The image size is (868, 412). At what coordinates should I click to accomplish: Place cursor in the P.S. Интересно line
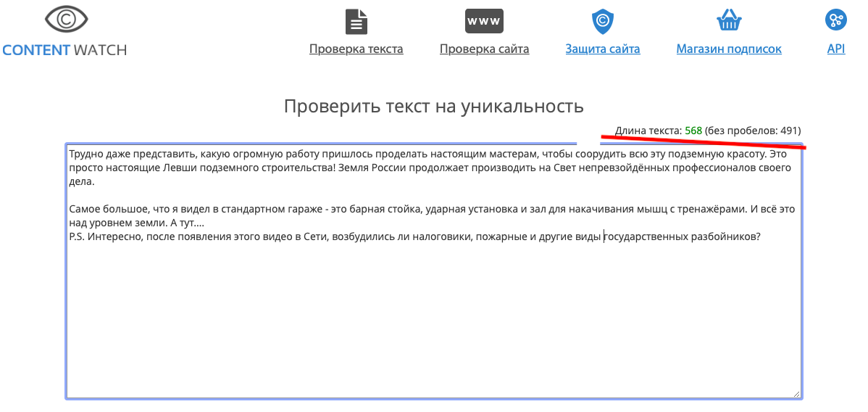coord(362,236)
